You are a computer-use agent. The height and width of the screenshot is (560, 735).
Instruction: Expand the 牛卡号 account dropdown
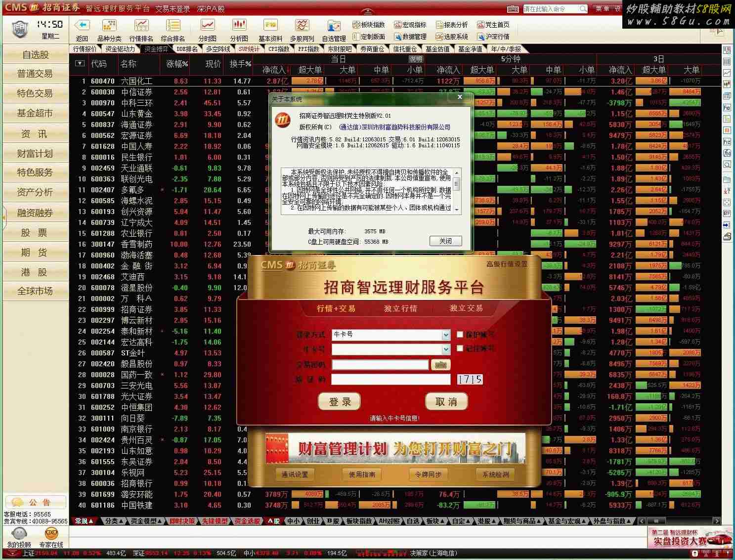pyautogui.click(x=446, y=349)
